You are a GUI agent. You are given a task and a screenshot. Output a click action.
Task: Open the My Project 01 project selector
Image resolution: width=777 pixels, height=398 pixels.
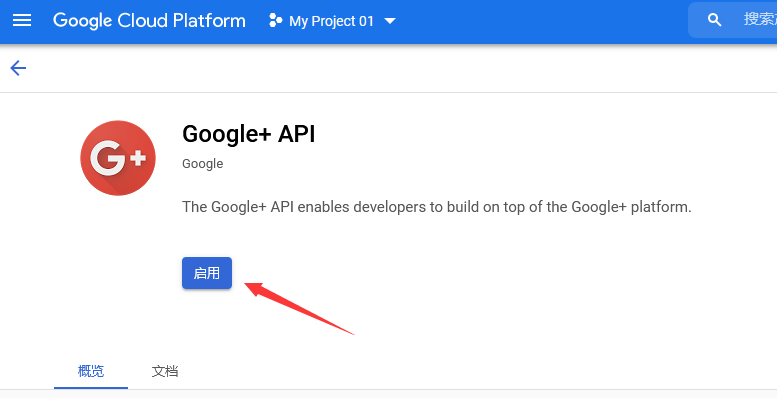[332, 21]
